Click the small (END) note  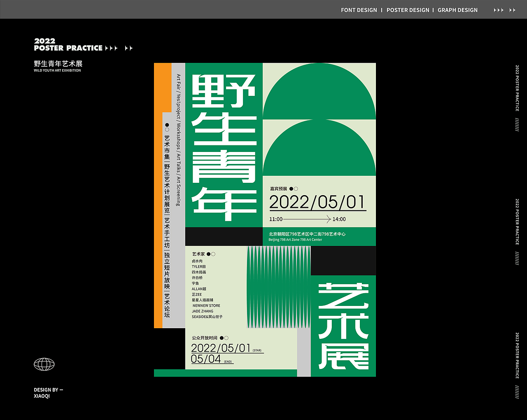pyautogui.click(x=228, y=362)
